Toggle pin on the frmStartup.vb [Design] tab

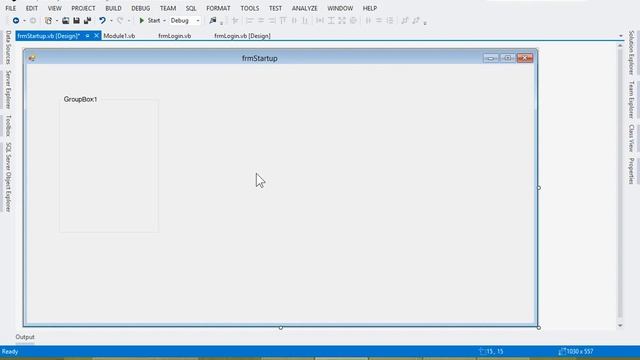pyautogui.click(x=87, y=36)
